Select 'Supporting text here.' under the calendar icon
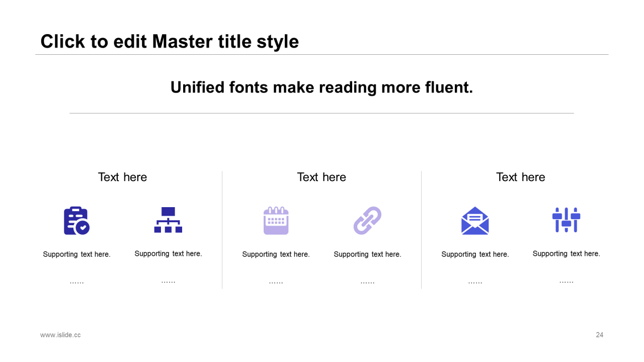The height and width of the screenshot is (362, 644). pyautogui.click(x=276, y=254)
